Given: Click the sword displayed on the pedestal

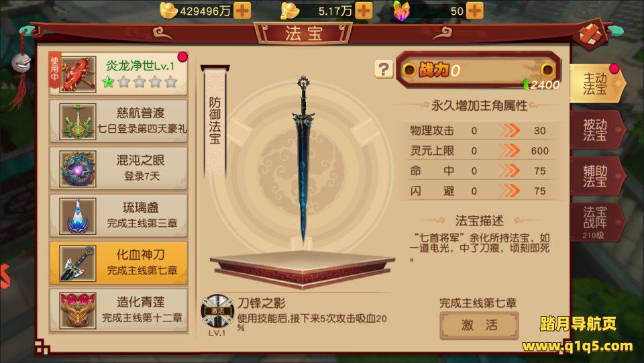Looking at the screenshot, I should 303,160.
